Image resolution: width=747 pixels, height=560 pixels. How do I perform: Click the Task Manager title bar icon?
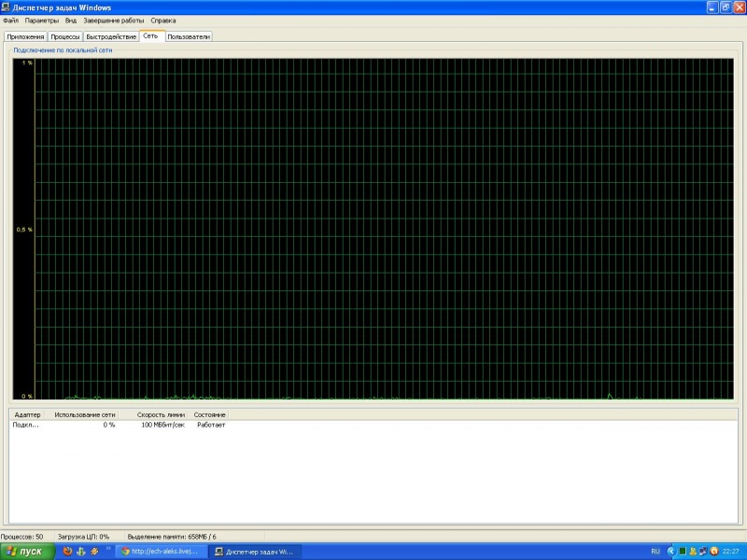point(7,7)
